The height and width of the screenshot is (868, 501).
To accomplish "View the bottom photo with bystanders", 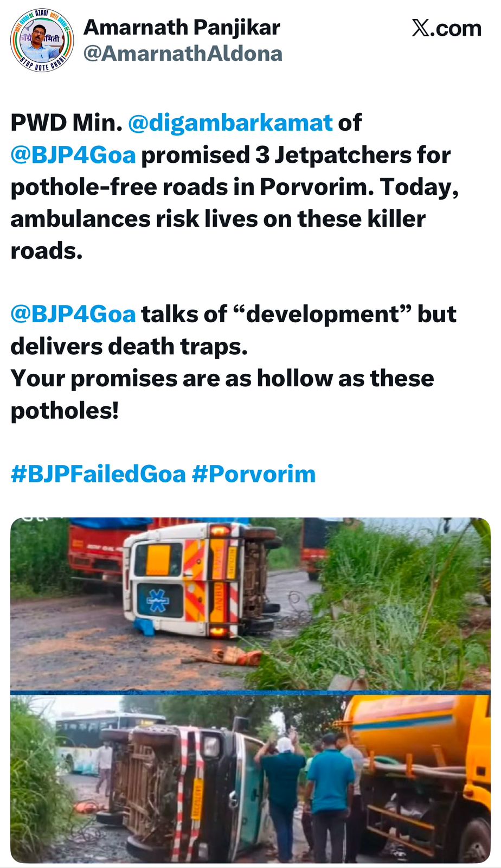I will [x=251, y=779].
